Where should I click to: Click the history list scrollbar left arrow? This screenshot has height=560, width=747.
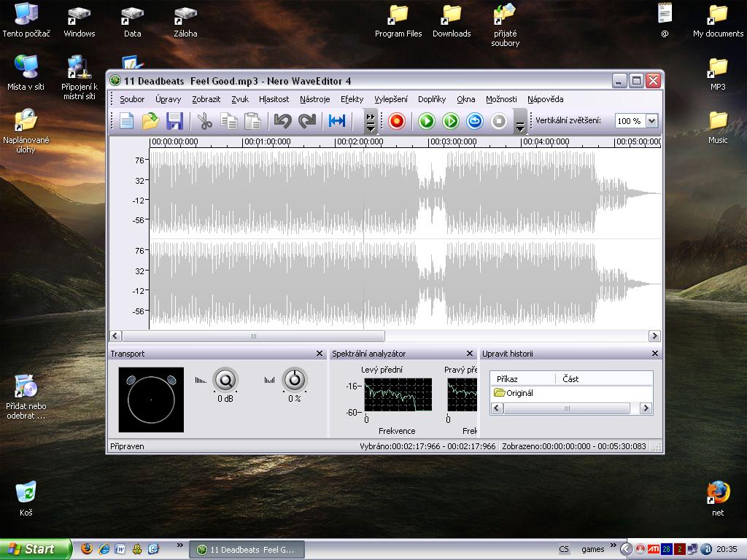coord(497,408)
